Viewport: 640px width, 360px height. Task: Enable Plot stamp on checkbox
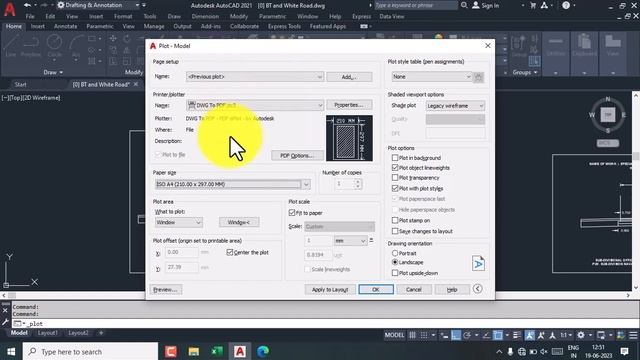pyautogui.click(x=395, y=220)
